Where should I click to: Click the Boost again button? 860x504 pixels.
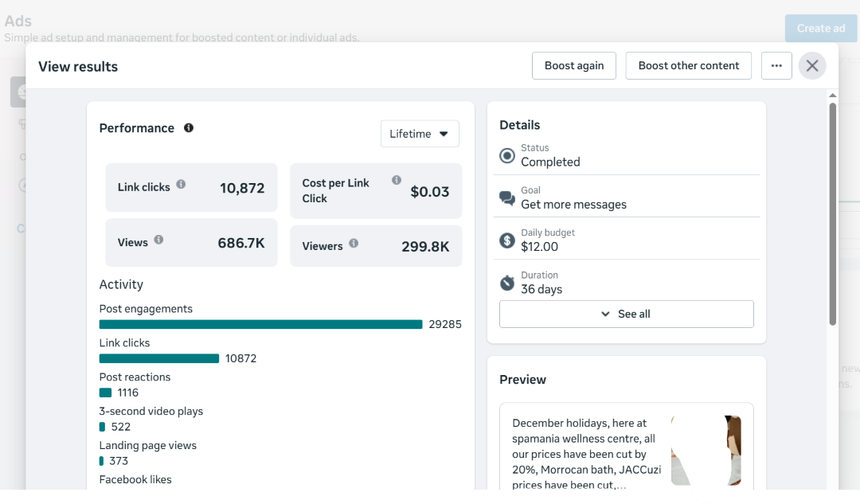coord(573,65)
